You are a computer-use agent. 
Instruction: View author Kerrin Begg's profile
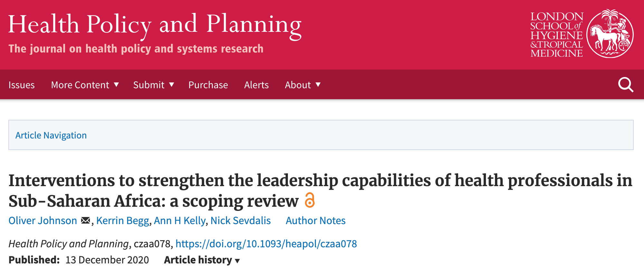123,221
